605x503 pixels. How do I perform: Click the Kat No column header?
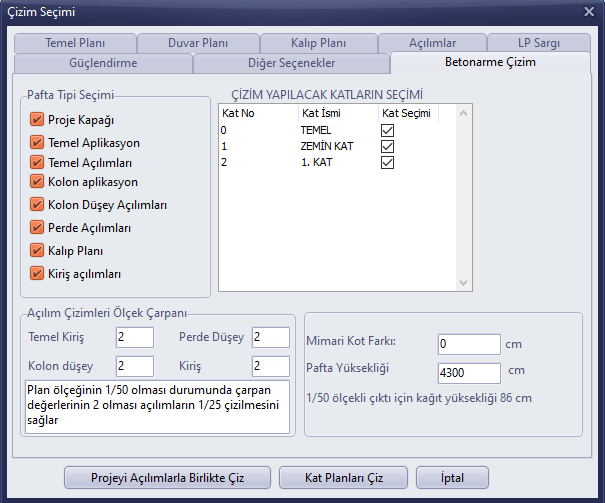259,113
